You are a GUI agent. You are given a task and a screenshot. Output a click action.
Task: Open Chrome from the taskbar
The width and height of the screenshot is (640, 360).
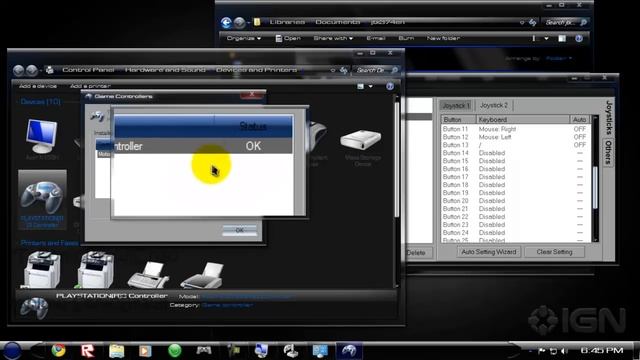click(58, 350)
